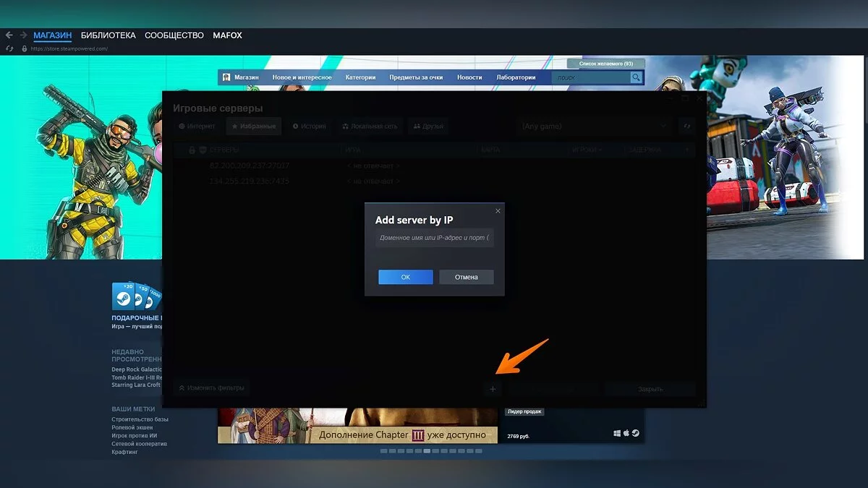Open Предметы за очки store link
868x488 pixels.
click(x=416, y=77)
